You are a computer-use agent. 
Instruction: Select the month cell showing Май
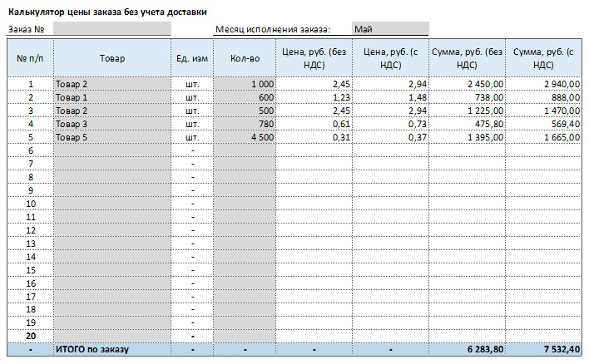(x=390, y=28)
